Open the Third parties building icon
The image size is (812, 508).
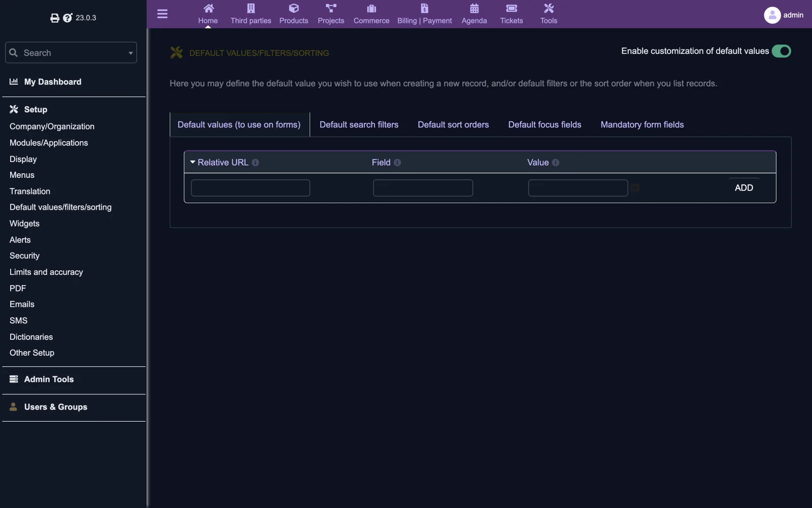pos(251,8)
